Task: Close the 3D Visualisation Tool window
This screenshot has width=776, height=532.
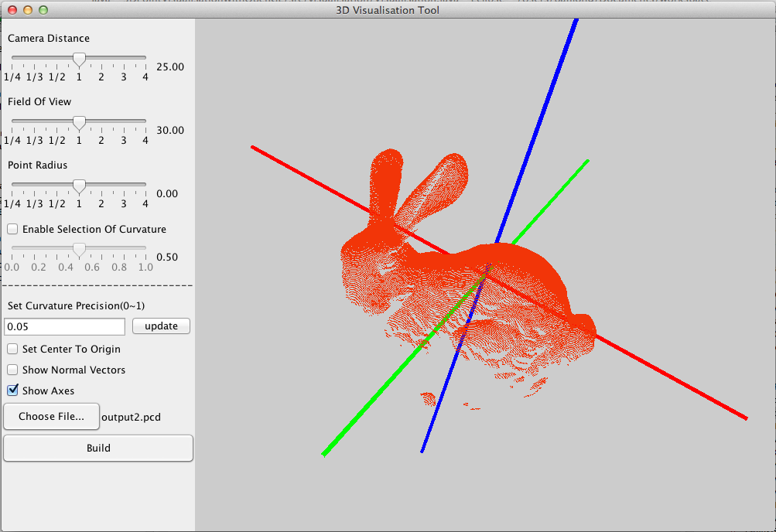Action: click(x=13, y=10)
